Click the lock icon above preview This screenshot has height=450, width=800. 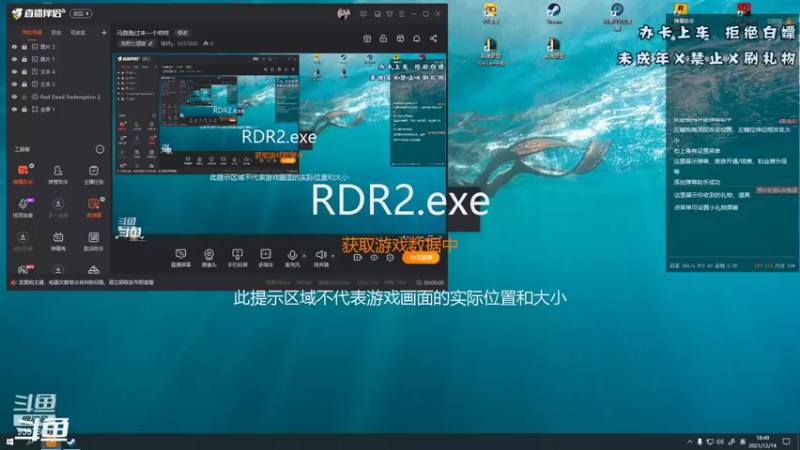click(383, 38)
